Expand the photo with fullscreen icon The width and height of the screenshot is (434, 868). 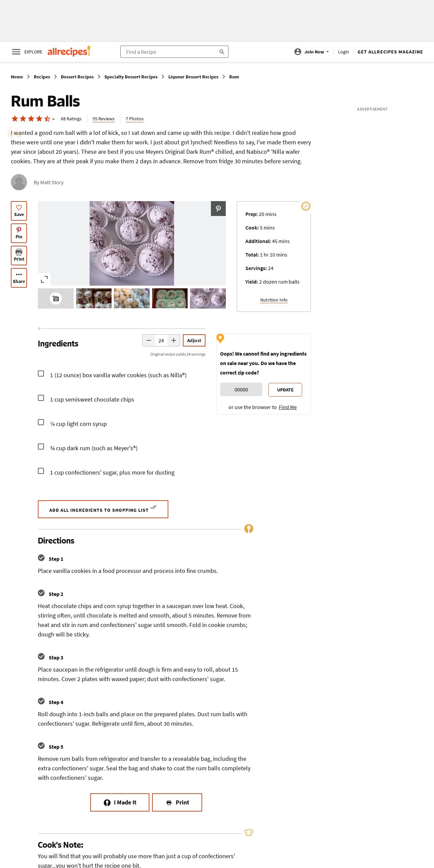(44, 279)
